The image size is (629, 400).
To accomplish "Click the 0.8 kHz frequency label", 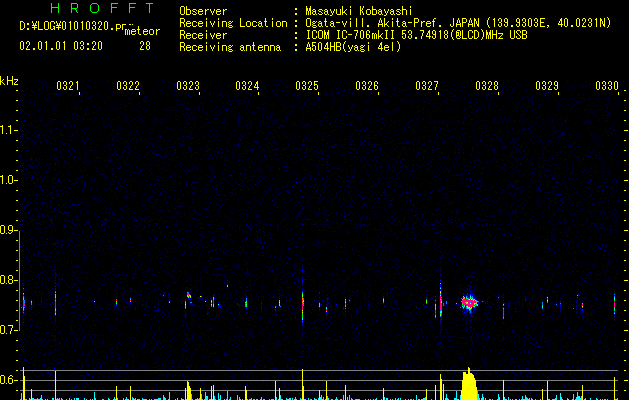I will [8, 280].
